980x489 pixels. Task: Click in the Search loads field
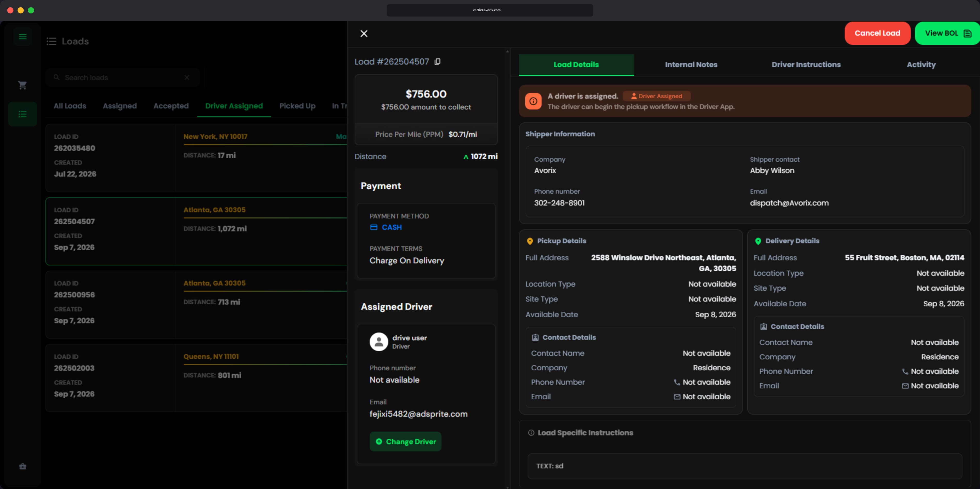[x=122, y=77]
